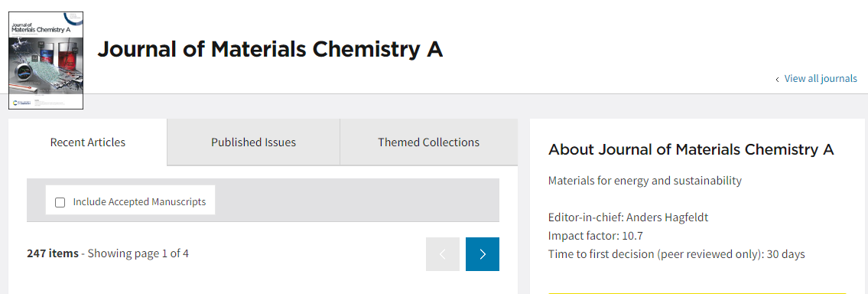Click the yellow bar below About section
Viewport: 868px width, 294px height.
pyautogui.click(x=697, y=293)
